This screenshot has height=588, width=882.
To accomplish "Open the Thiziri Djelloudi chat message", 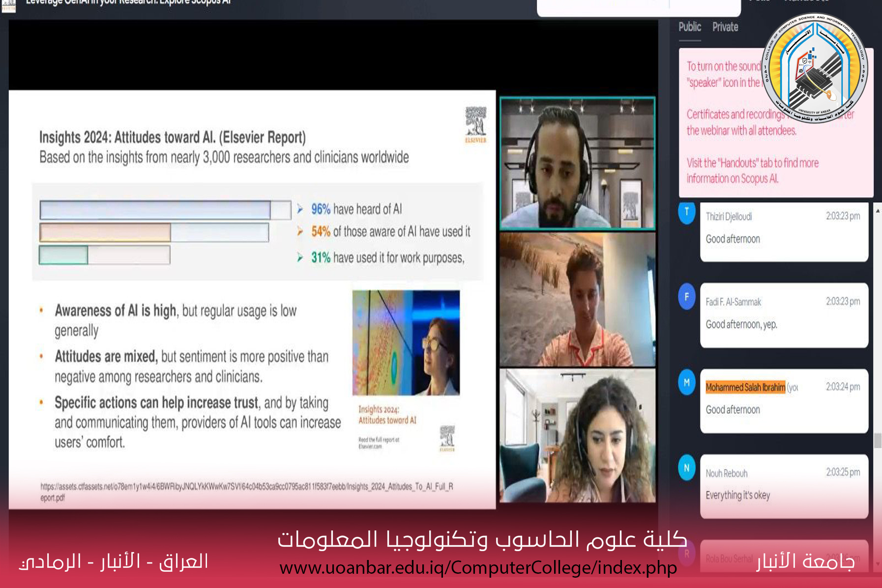I will pos(784,232).
